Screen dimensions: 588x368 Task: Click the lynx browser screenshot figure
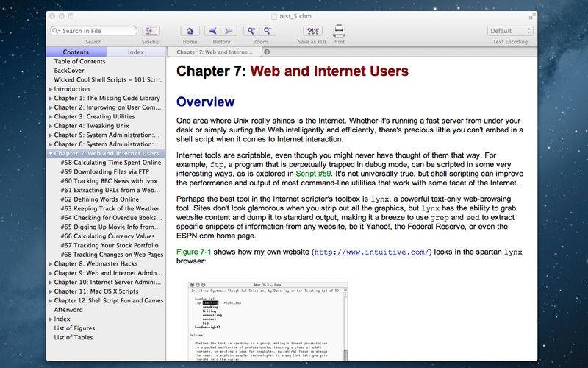pyautogui.click(x=268, y=322)
